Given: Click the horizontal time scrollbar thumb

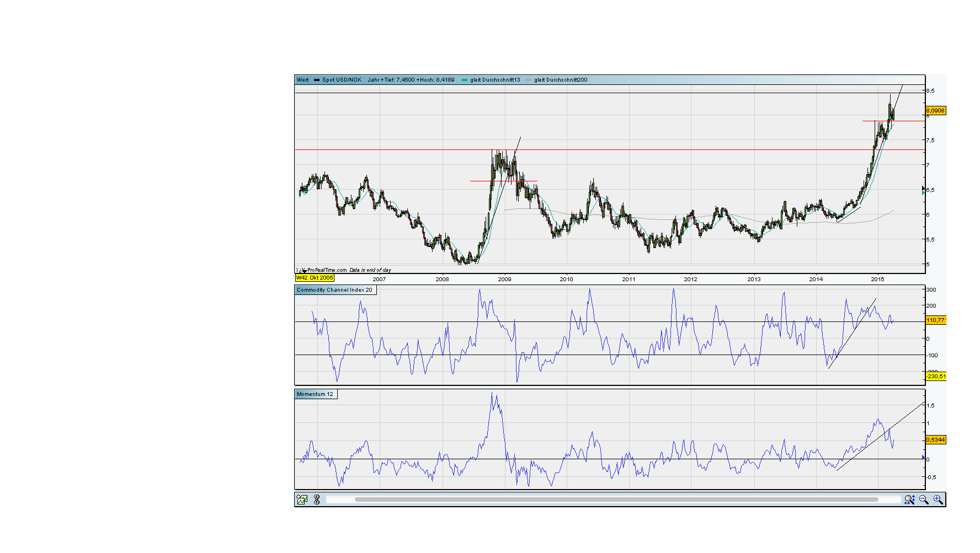Looking at the screenshot, I should pos(616,500).
